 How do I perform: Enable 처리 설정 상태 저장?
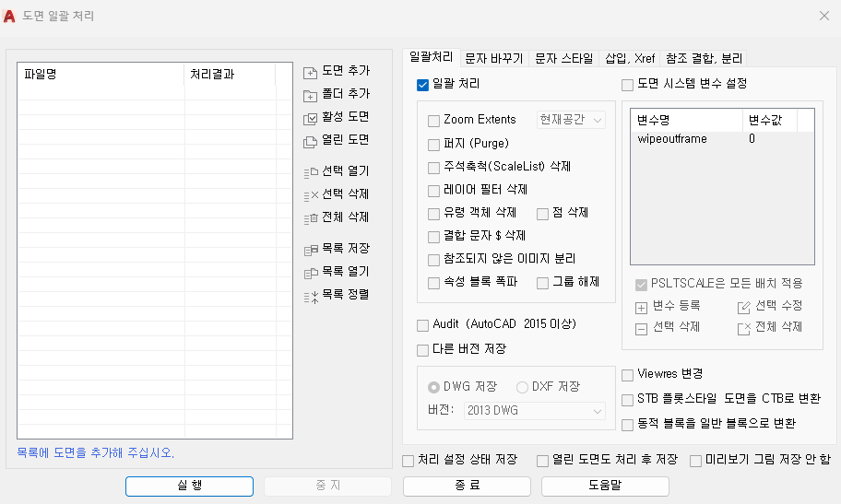pyautogui.click(x=409, y=461)
